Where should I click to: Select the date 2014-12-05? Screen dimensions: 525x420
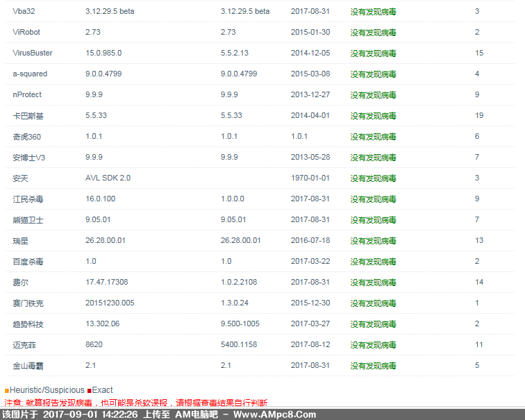pyautogui.click(x=310, y=53)
